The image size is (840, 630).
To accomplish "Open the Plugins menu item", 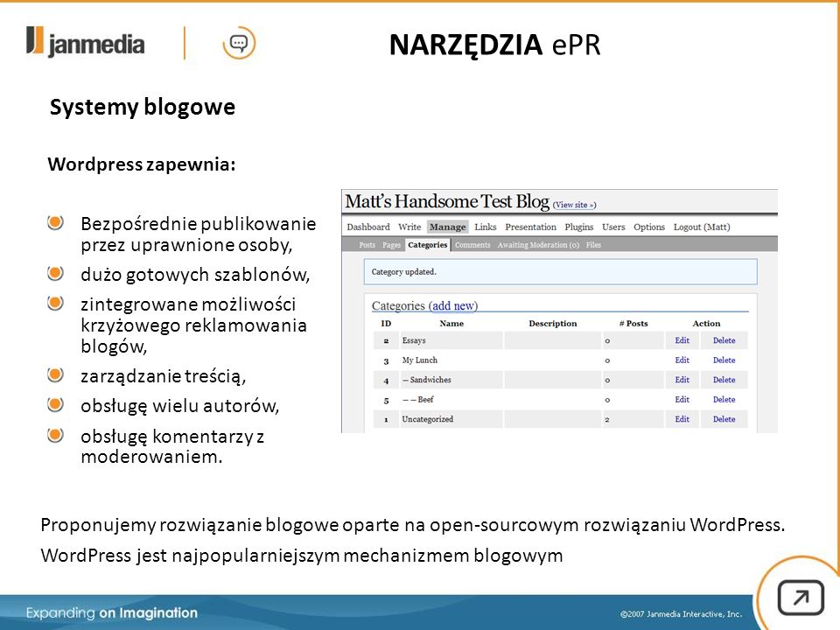I will click(579, 227).
